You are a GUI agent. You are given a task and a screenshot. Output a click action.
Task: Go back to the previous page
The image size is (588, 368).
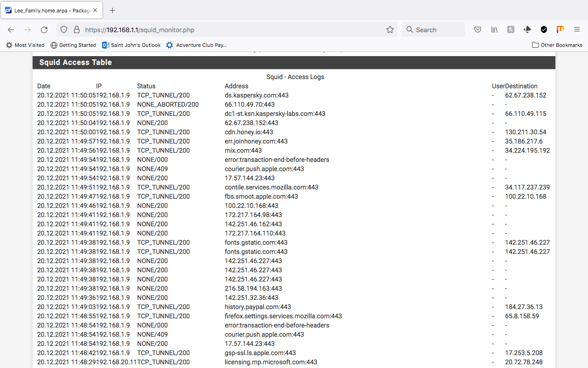[11, 29]
